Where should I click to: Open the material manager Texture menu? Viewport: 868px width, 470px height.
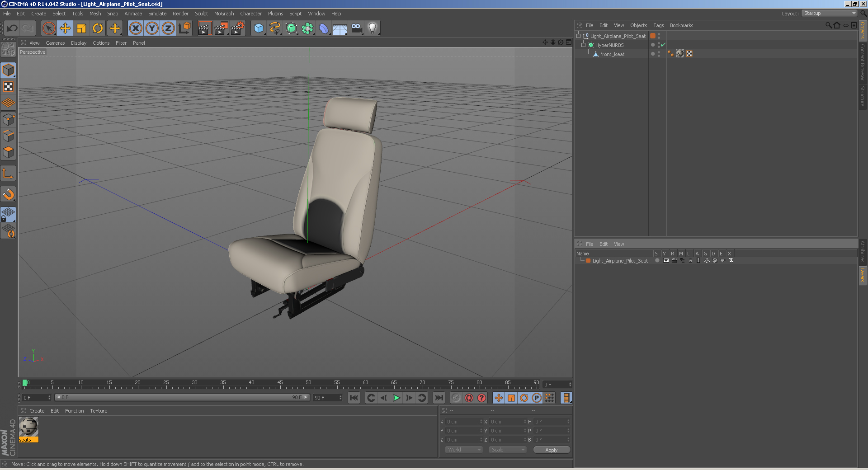[99, 411]
